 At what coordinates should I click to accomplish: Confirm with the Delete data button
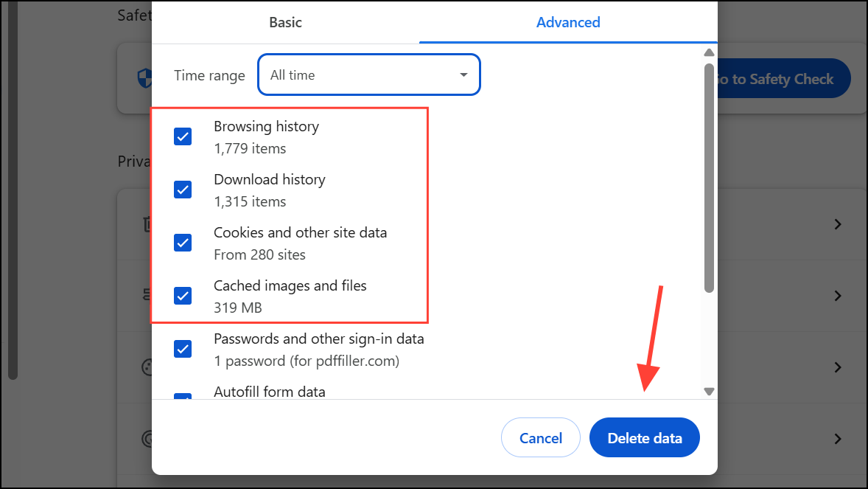(x=644, y=438)
